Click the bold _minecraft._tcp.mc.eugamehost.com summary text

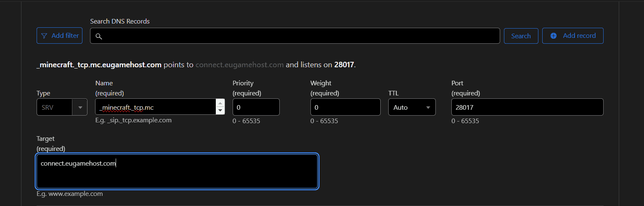(99, 65)
